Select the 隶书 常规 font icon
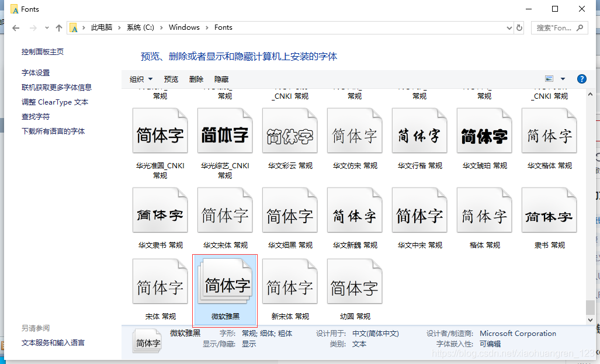The width and height of the screenshot is (600, 364). [549, 210]
